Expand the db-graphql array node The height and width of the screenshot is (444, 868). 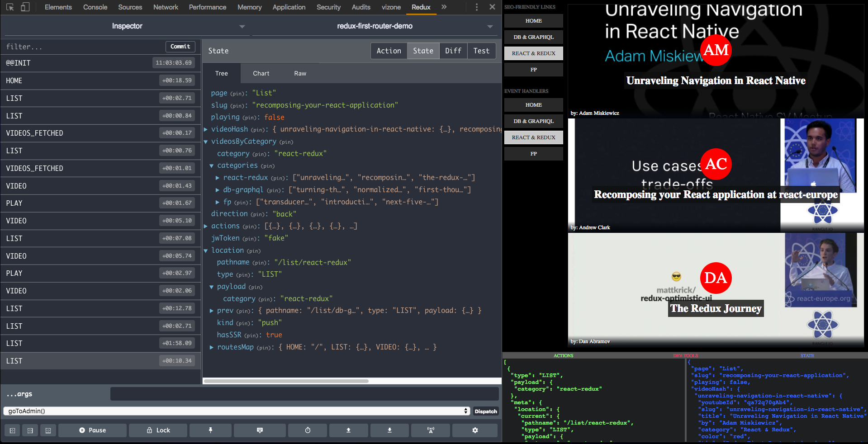[x=218, y=190]
